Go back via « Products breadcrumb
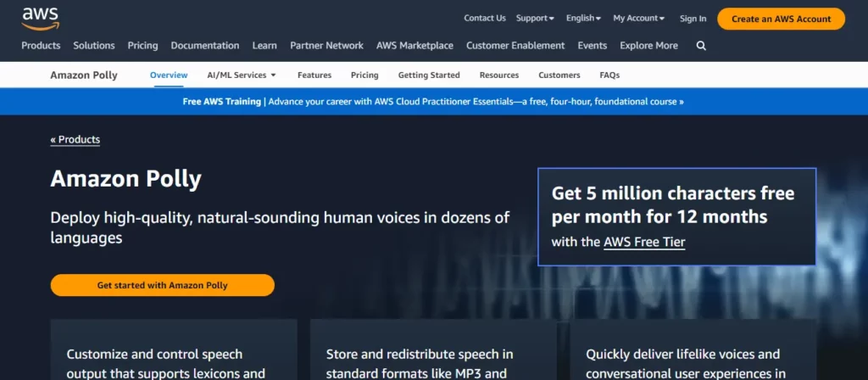The image size is (868, 380). click(75, 140)
